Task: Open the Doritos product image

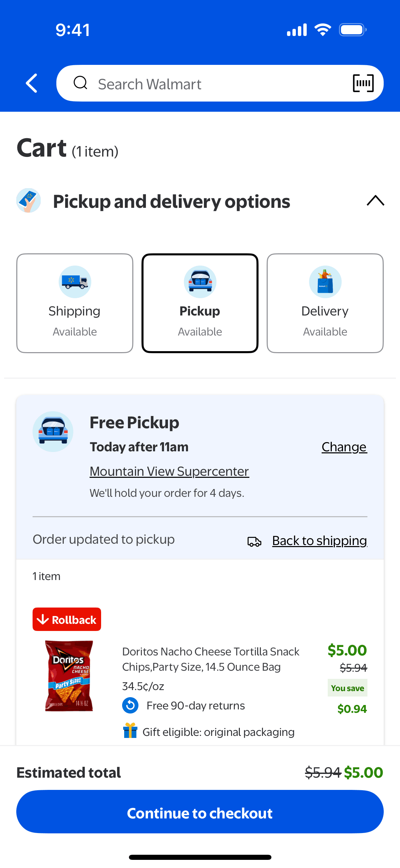Action: point(69,676)
